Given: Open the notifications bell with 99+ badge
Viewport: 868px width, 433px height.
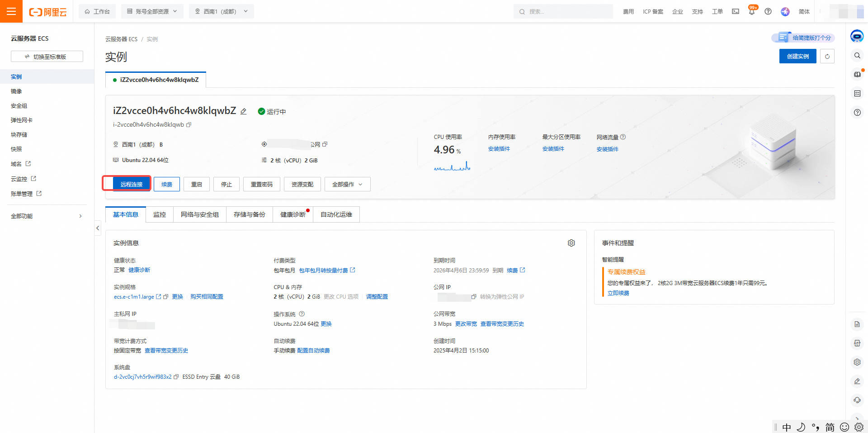Looking at the screenshot, I should point(752,11).
